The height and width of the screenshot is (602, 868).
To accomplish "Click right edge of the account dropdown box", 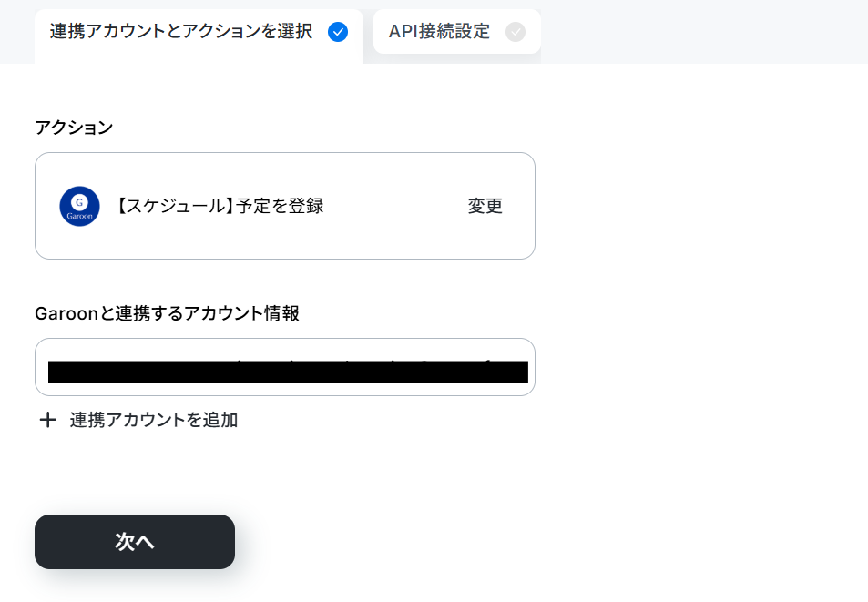I will tap(531, 367).
